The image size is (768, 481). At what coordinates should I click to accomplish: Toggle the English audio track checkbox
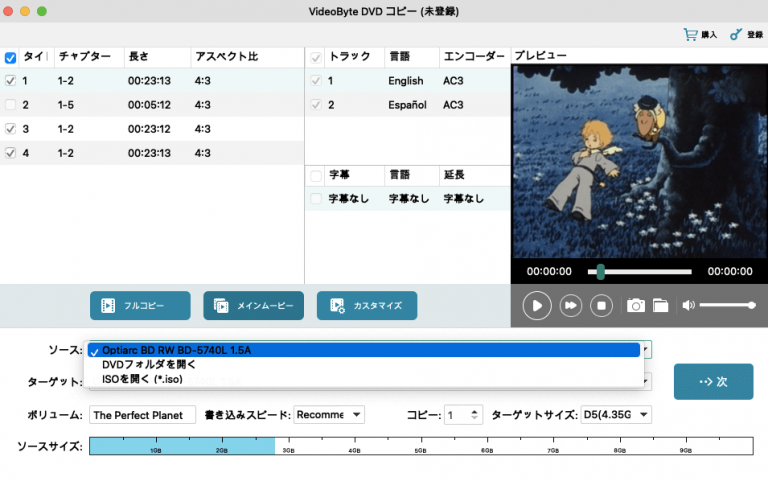tap(317, 80)
